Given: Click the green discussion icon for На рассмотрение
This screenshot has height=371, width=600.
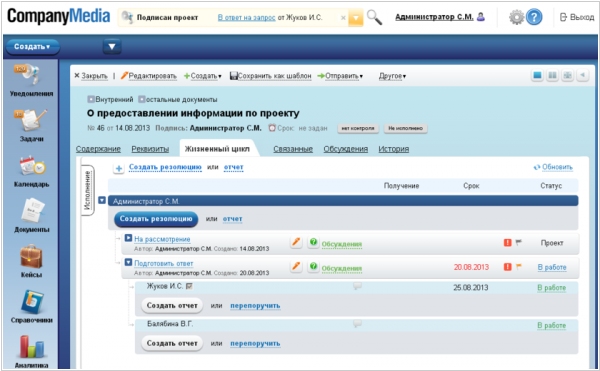Looking at the screenshot, I should point(313,242).
